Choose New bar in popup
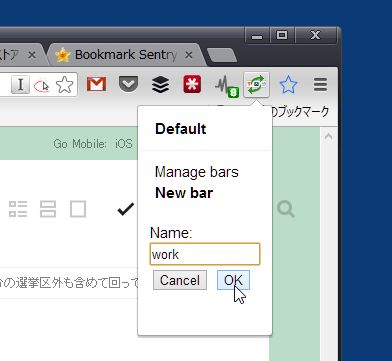This screenshot has height=361, width=392. [184, 193]
